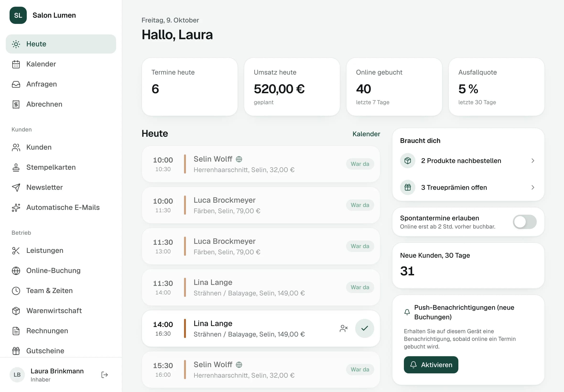Screen dimensions: 564x392
Task: Open the Ausfallquote 5 % card
Action: click(x=497, y=87)
